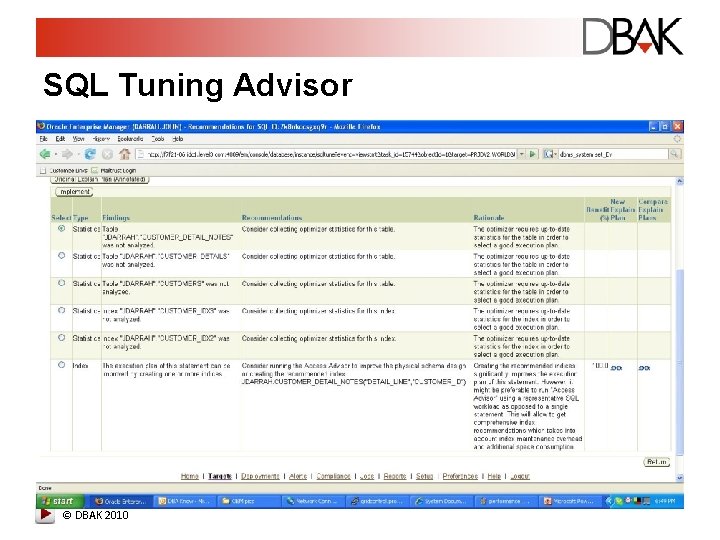
Task: Click the page vertical scrollbar thumb
Action: tap(680, 361)
